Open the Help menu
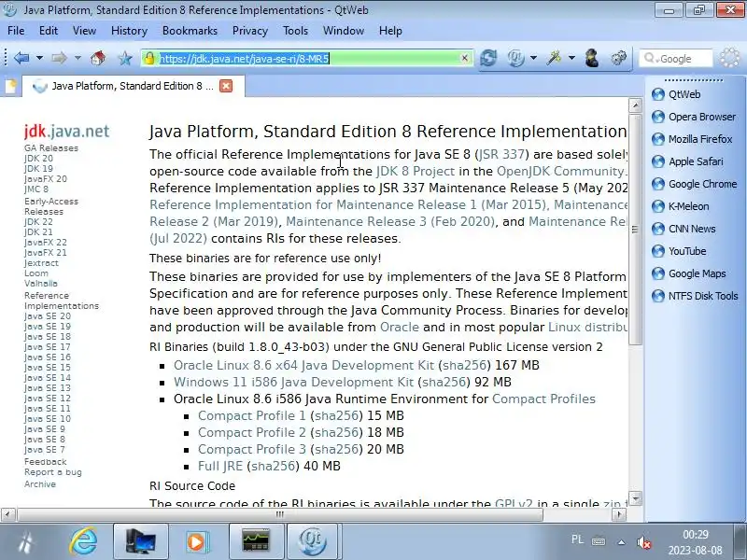Image resolution: width=747 pixels, height=560 pixels. pyautogui.click(x=390, y=31)
